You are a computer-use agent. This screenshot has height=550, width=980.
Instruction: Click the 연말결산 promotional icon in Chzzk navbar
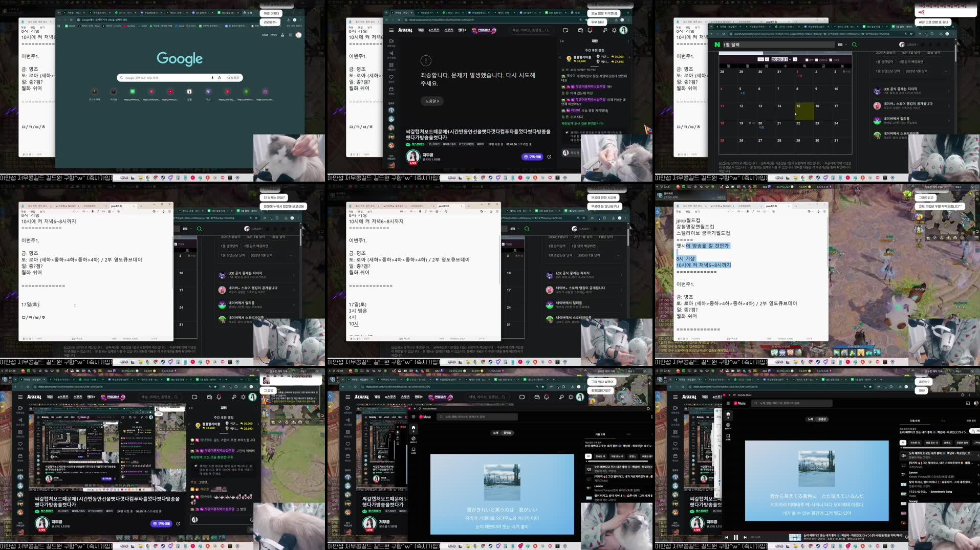[484, 31]
